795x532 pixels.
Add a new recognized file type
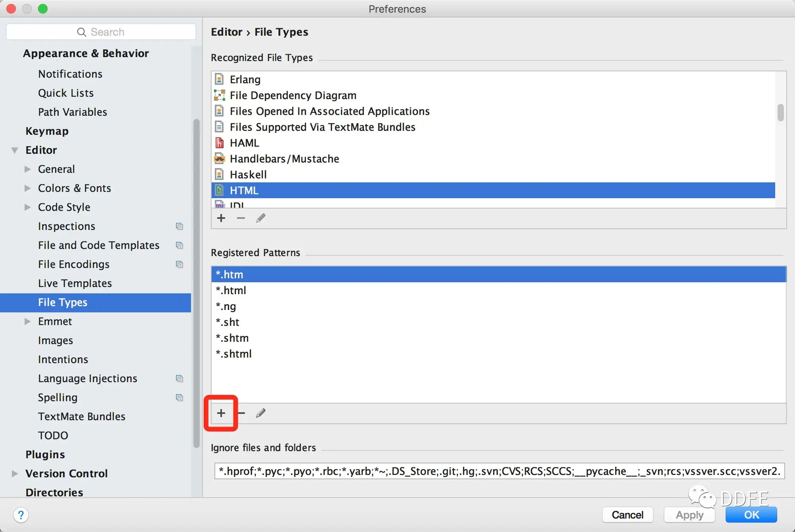221,218
